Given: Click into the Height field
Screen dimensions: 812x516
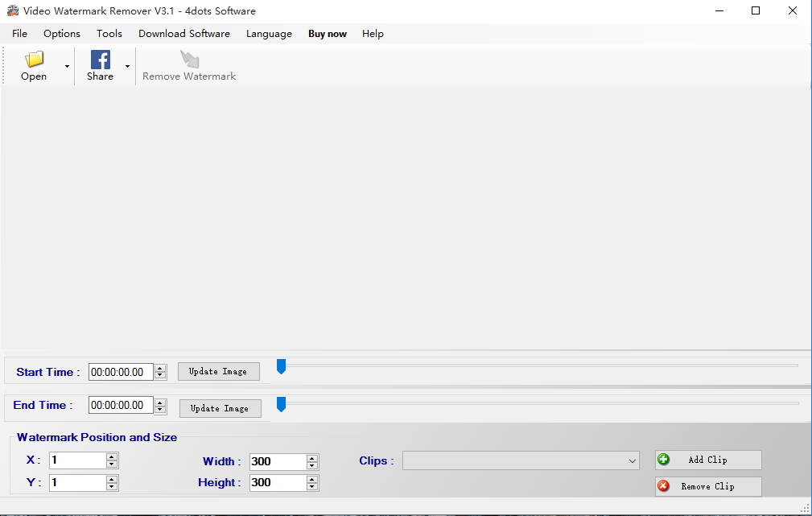Looking at the screenshot, I should pyautogui.click(x=278, y=483).
